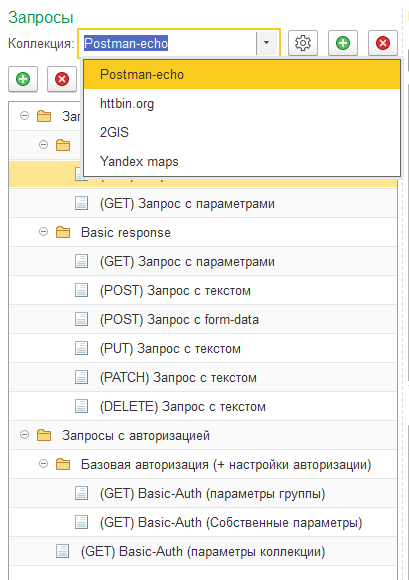Image resolution: width=409 pixels, height=580 pixels.
Task: Select the Basic response folder icon
Action: [63, 232]
